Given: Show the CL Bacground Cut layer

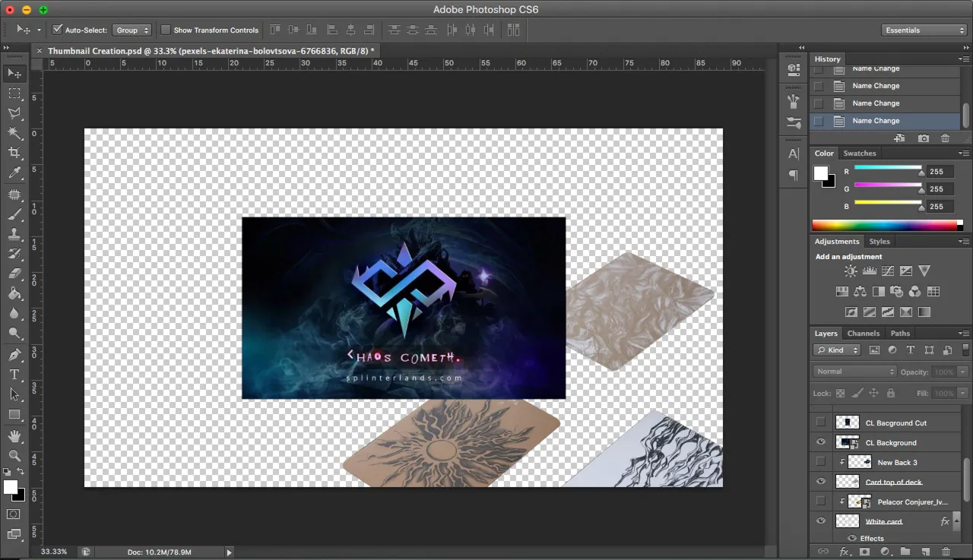Looking at the screenshot, I should click(820, 422).
